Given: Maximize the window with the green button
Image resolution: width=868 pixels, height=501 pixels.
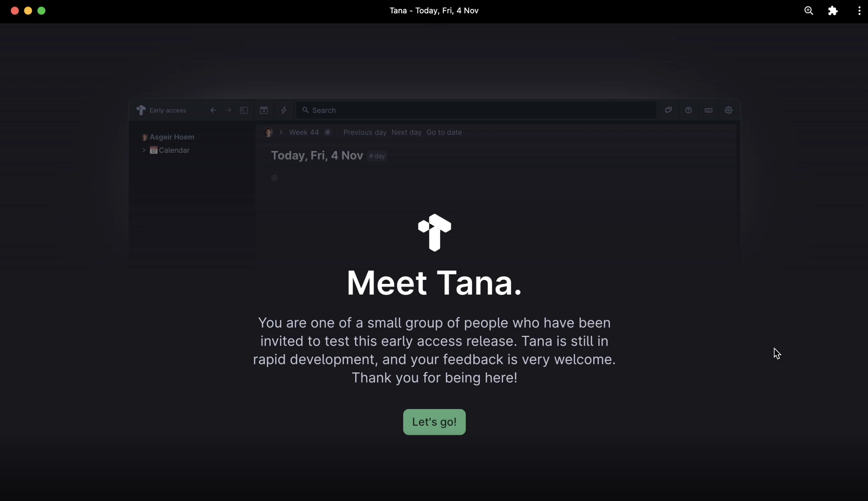Looking at the screenshot, I should 42,11.
